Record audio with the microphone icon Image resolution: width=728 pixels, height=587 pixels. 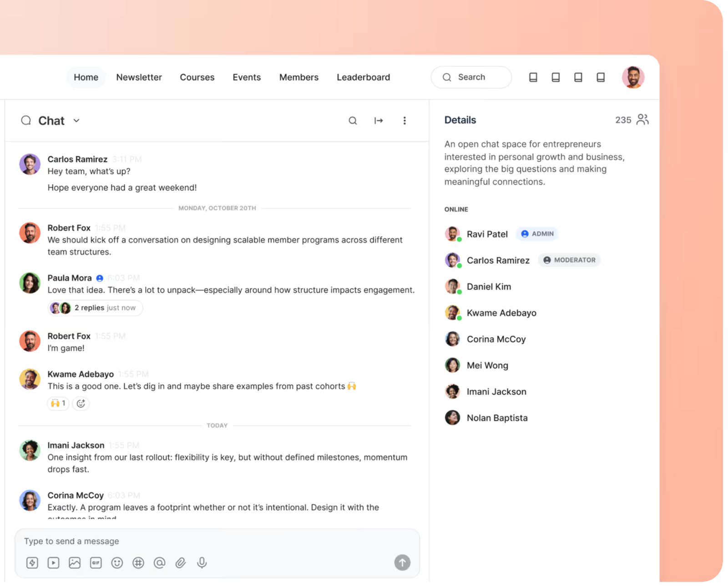[x=202, y=563]
